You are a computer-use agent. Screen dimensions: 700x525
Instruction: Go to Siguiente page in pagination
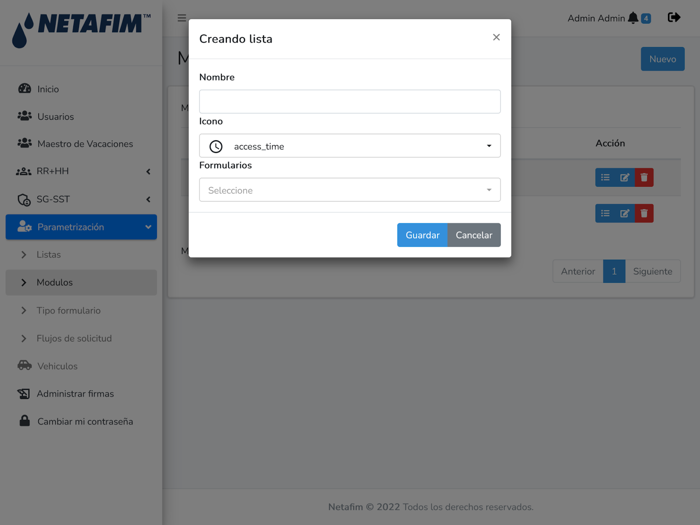(652, 271)
